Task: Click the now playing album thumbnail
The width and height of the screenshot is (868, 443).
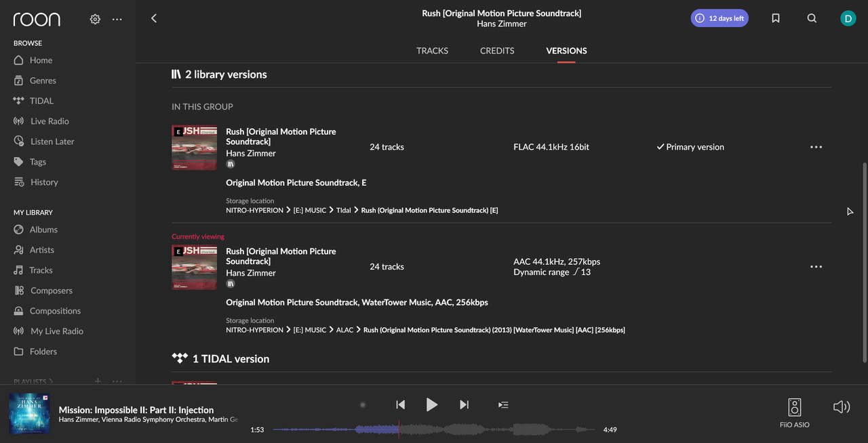Action: [x=29, y=414]
